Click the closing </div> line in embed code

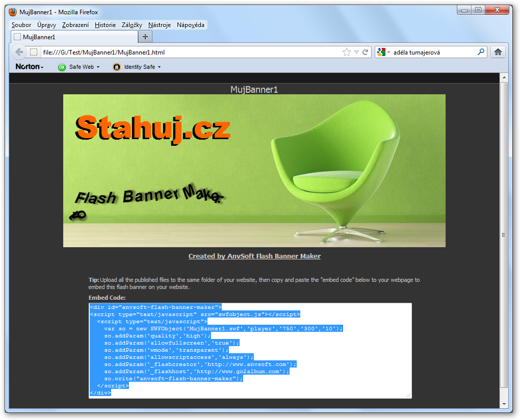(x=100, y=393)
